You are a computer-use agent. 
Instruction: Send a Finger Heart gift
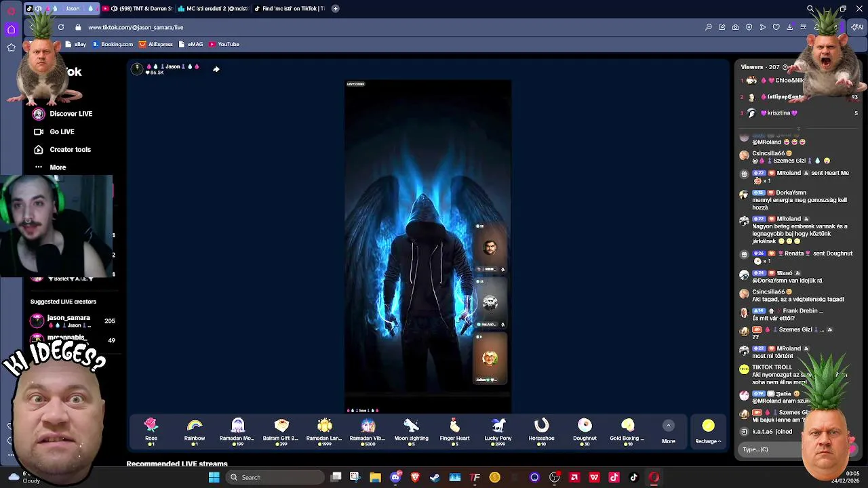(454, 430)
